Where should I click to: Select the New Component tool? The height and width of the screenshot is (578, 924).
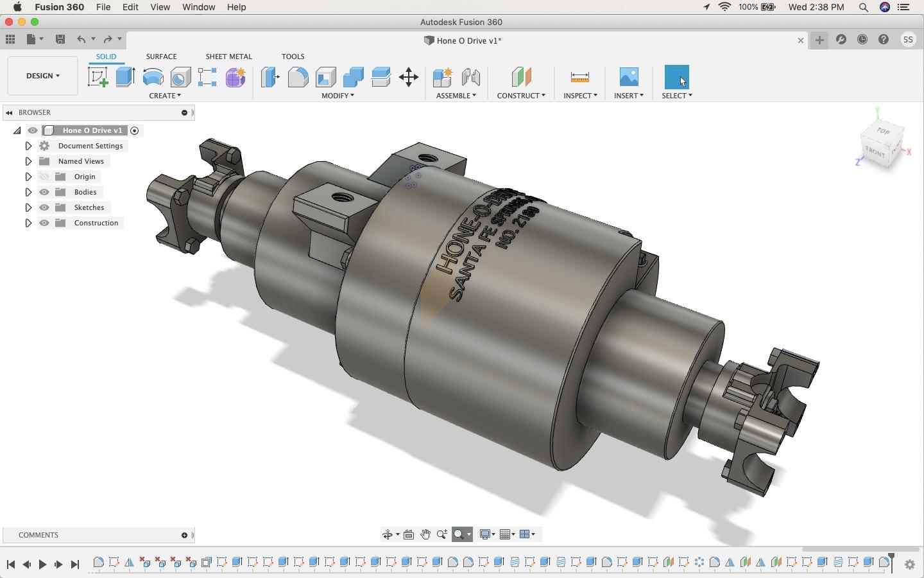coord(443,77)
